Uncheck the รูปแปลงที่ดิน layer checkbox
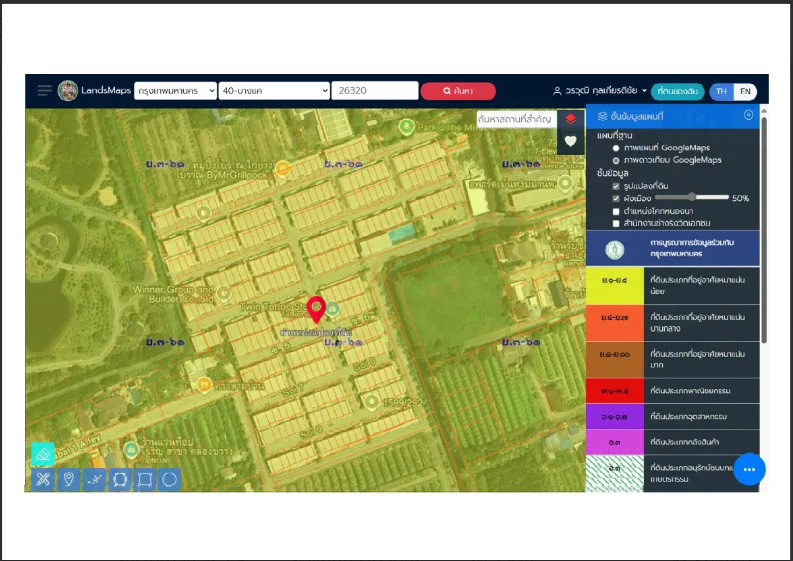The width and height of the screenshot is (793, 561). point(616,186)
